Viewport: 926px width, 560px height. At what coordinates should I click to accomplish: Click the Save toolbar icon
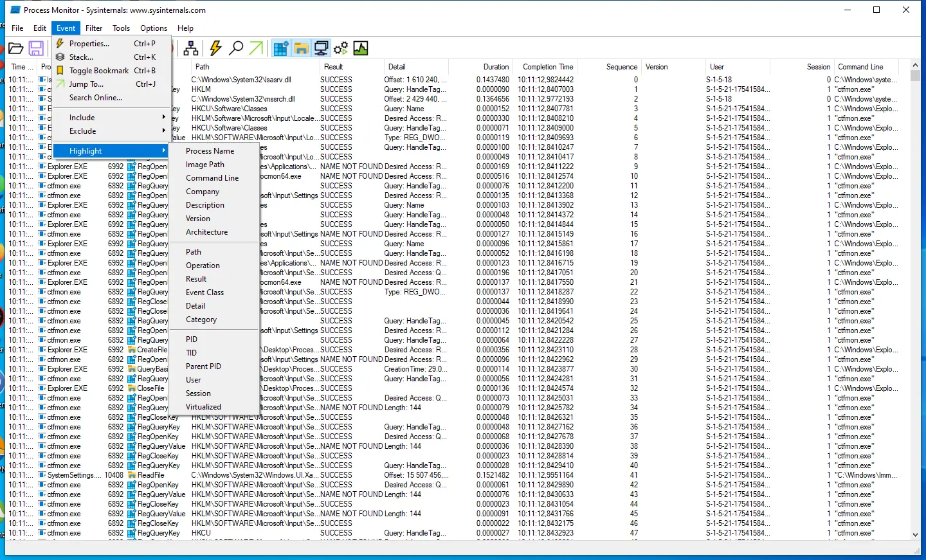(x=36, y=48)
